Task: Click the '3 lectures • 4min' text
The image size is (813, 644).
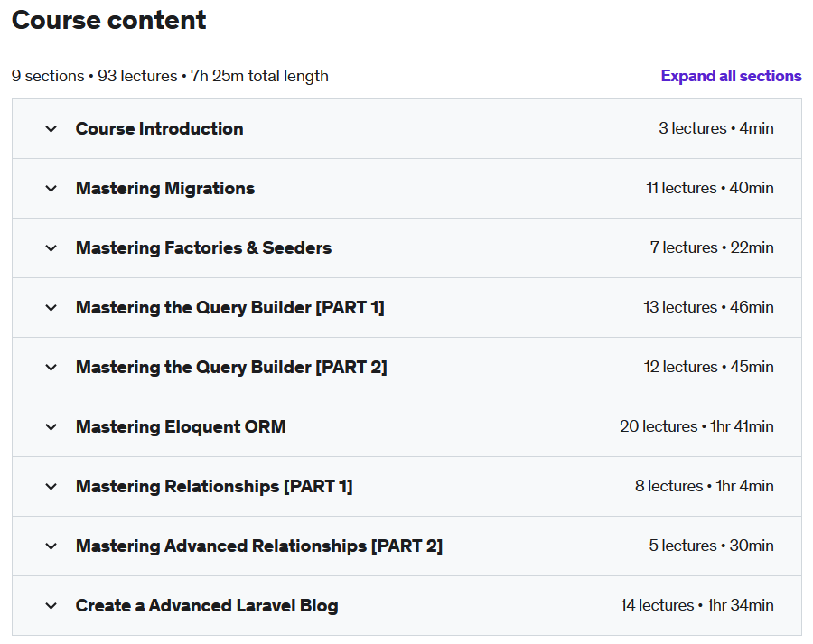Action: (x=716, y=128)
